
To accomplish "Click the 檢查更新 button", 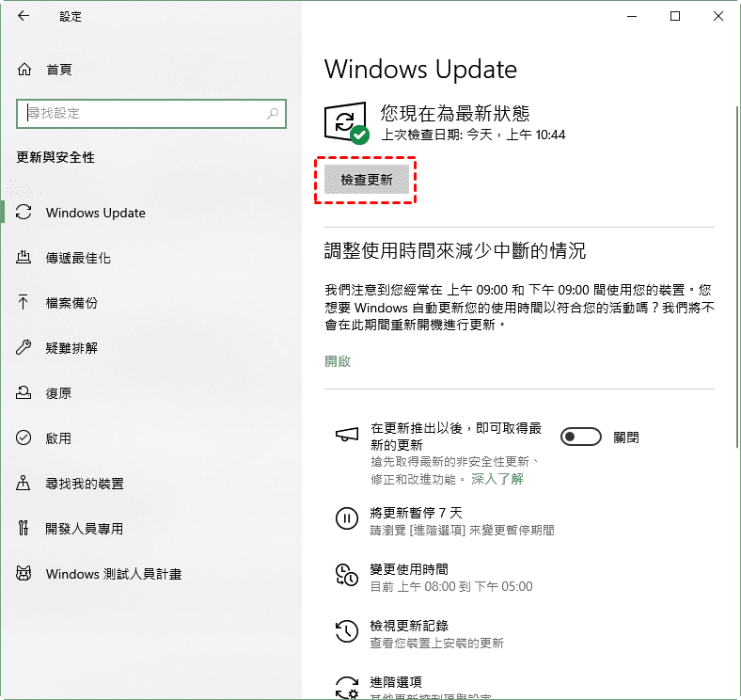I will point(366,180).
